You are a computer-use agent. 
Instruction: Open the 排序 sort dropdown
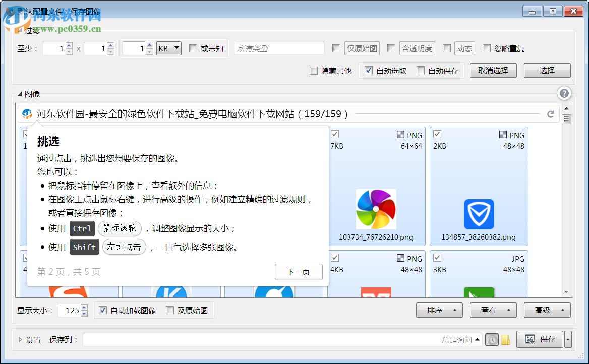tap(439, 310)
